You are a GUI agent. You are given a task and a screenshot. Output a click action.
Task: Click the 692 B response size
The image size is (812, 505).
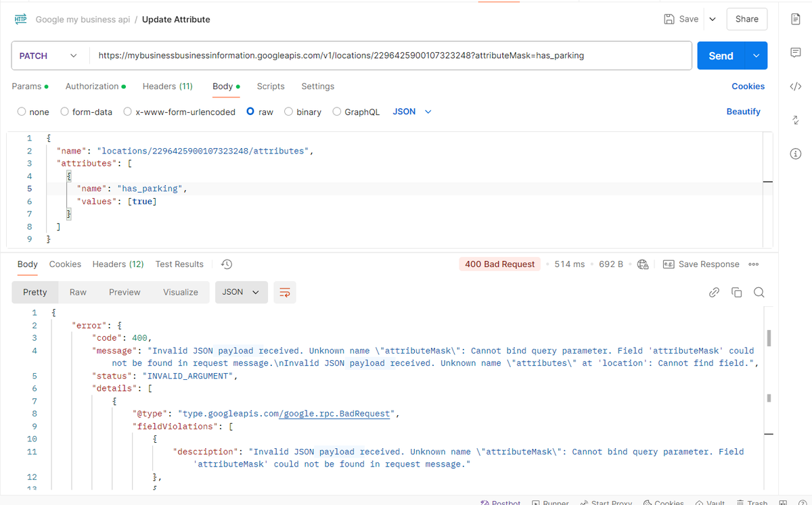tap(611, 264)
